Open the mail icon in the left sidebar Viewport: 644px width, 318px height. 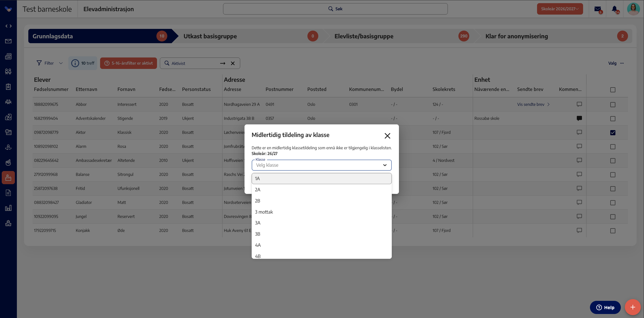[x=8, y=41]
